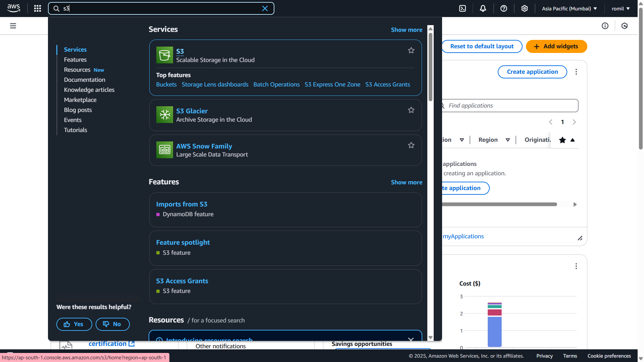This screenshot has height=362, width=644.
Task: Open the notifications bell
Action: (x=483, y=8)
